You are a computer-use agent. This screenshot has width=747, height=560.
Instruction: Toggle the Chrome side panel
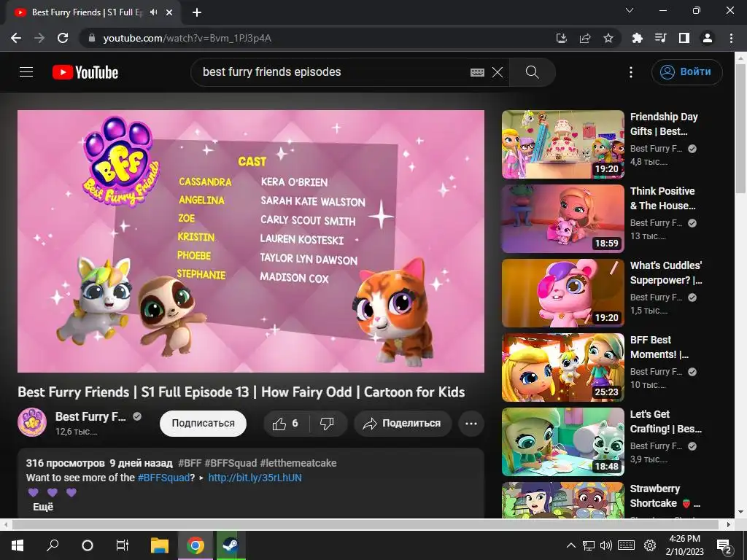684,38
